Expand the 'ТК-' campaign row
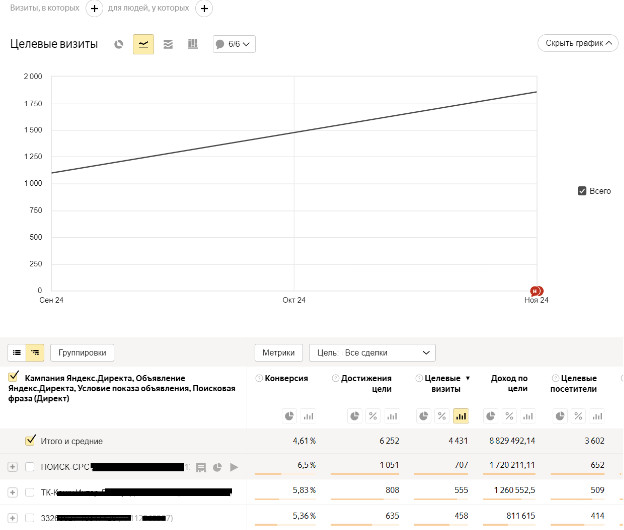Screen dimensions: 624x530 (x=13, y=493)
